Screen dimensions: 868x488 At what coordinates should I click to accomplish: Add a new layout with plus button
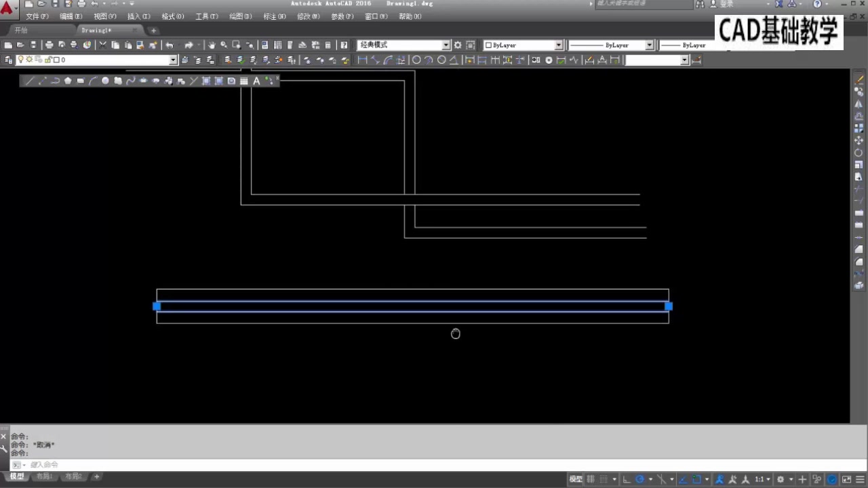tap(96, 476)
